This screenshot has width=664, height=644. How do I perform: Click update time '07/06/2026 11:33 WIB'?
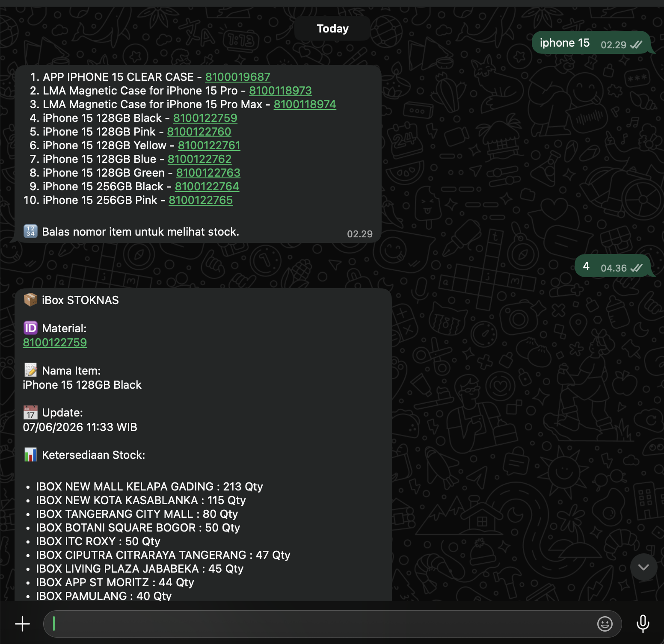(x=80, y=427)
